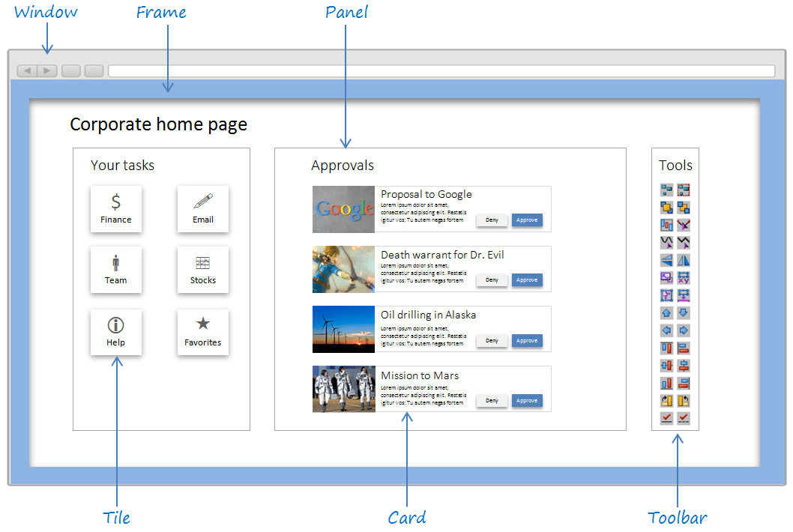Deny the Death warrant for Dr. Evil
Image resolution: width=793 pixels, height=532 pixels.
(x=492, y=279)
